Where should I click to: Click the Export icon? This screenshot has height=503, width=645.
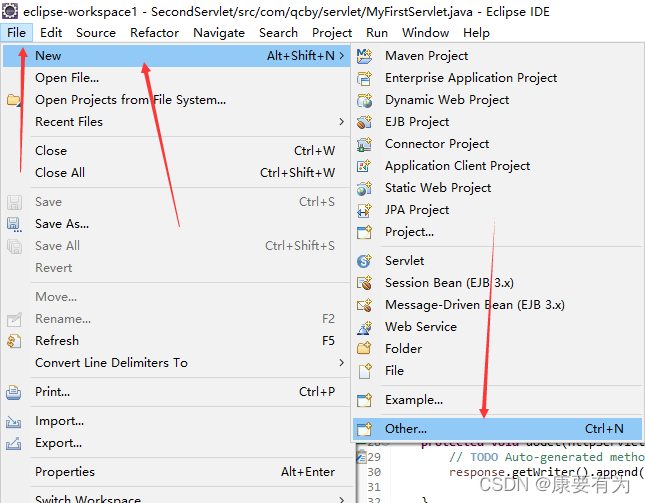point(14,443)
